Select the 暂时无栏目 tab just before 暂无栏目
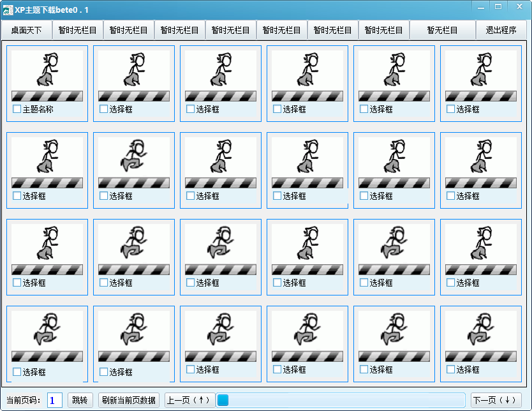The height and width of the screenshot is (411, 532). point(383,30)
